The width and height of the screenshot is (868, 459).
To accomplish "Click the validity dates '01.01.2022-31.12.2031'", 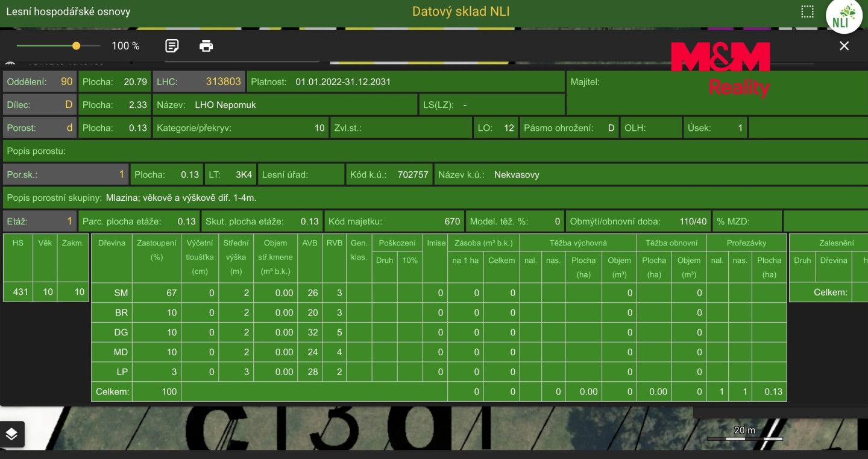I will pos(343,81).
